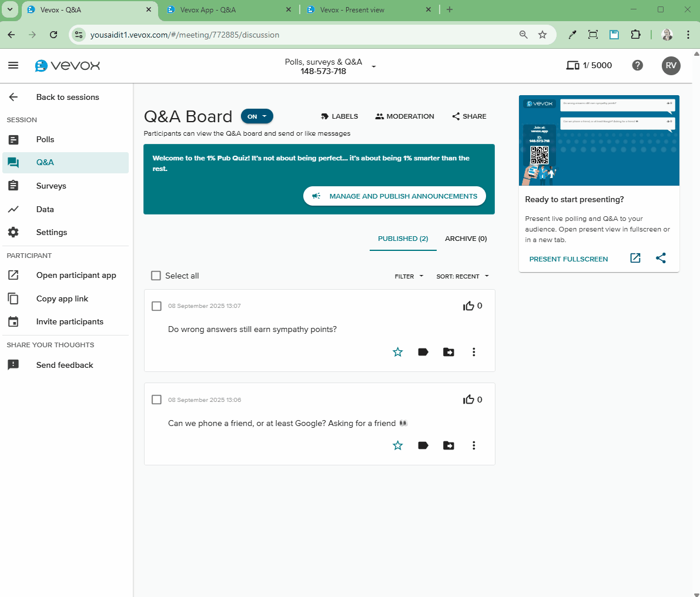Open the Filter dropdown
Screen dimensions: 700x597
click(x=408, y=276)
